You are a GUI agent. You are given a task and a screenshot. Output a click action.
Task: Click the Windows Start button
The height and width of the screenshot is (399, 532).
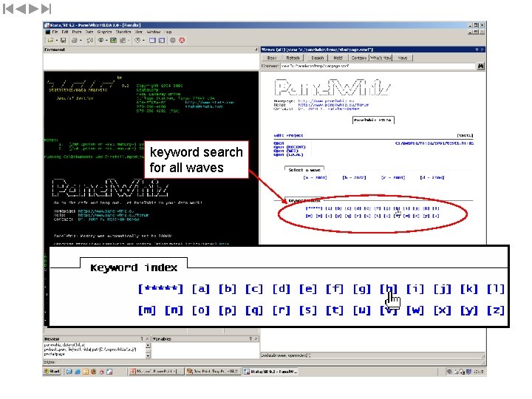[52, 372]
